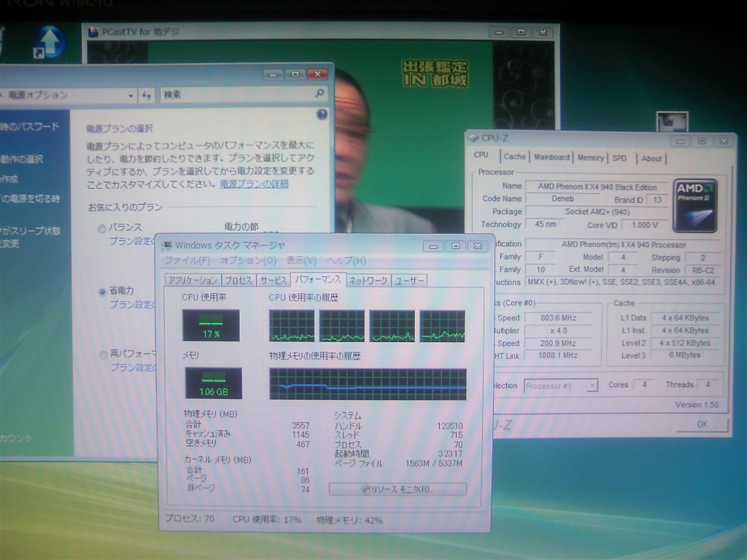Click the OK button in CPU-Z
Image resolution: width=747 pixels, height=560 pixels.
coord(703,424)
